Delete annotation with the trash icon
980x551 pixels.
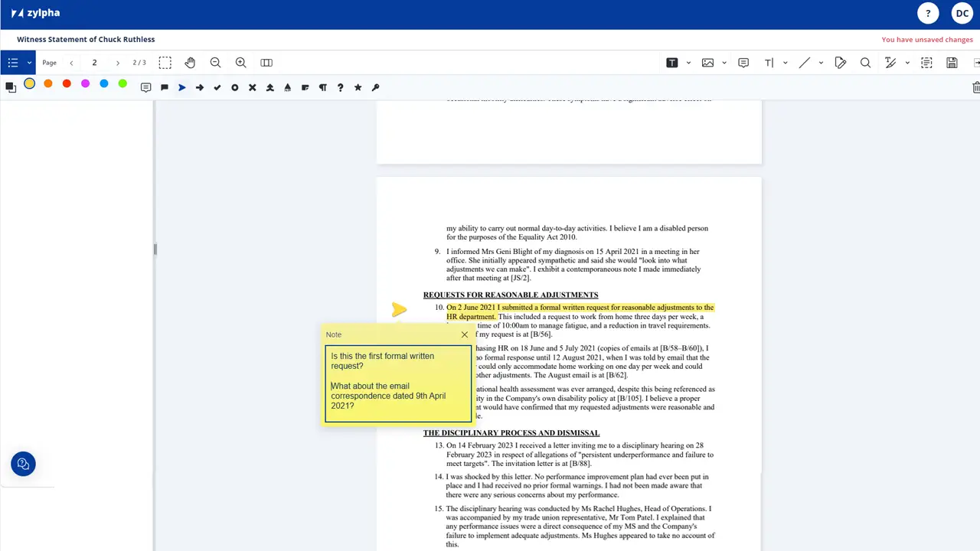tap(975, 87)
